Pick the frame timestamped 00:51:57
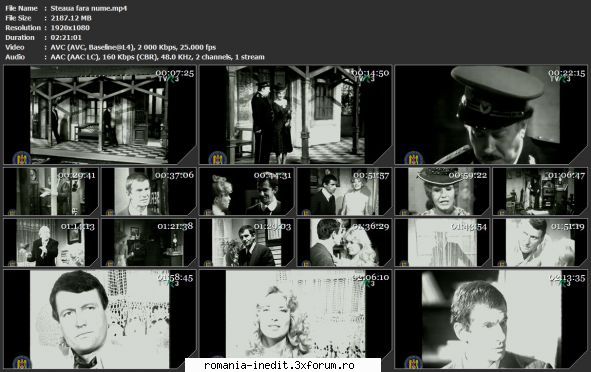 [344, 191]
